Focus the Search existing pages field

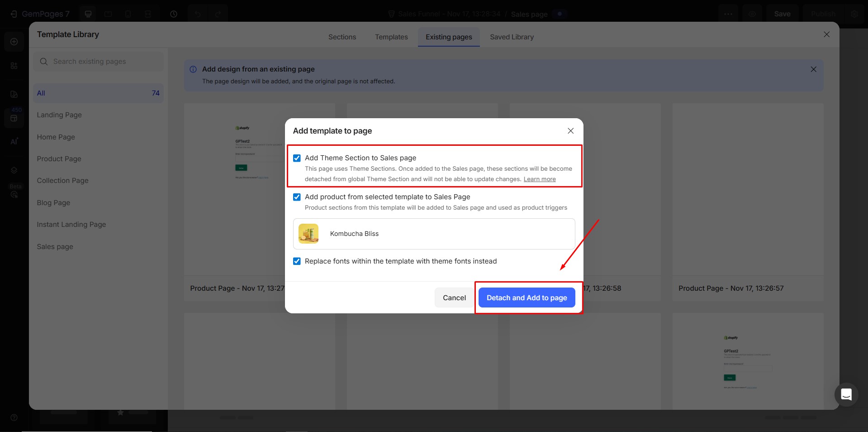coord(104,62)
